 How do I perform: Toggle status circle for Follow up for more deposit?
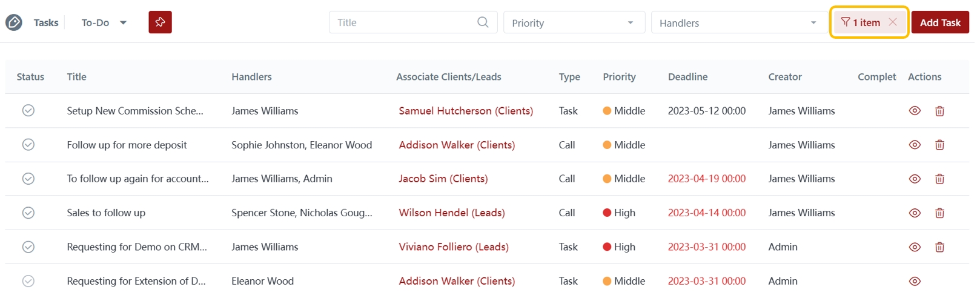click(x=28, y=144)
